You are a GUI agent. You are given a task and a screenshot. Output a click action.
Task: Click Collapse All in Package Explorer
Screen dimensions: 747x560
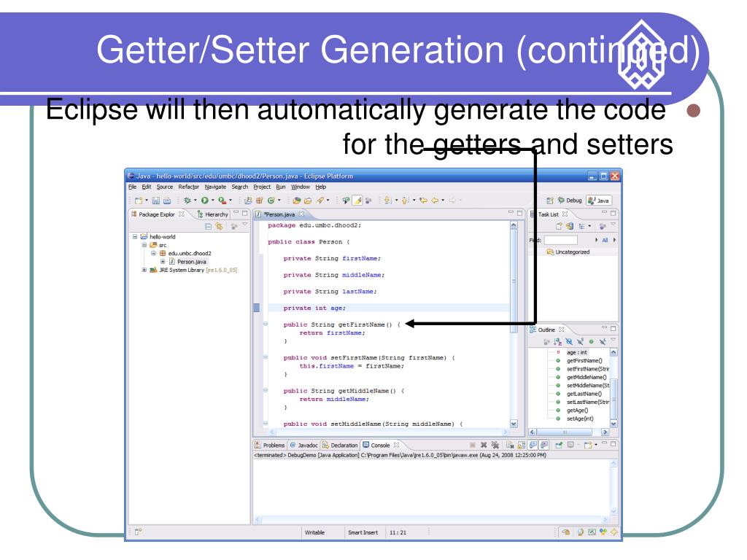208,227
